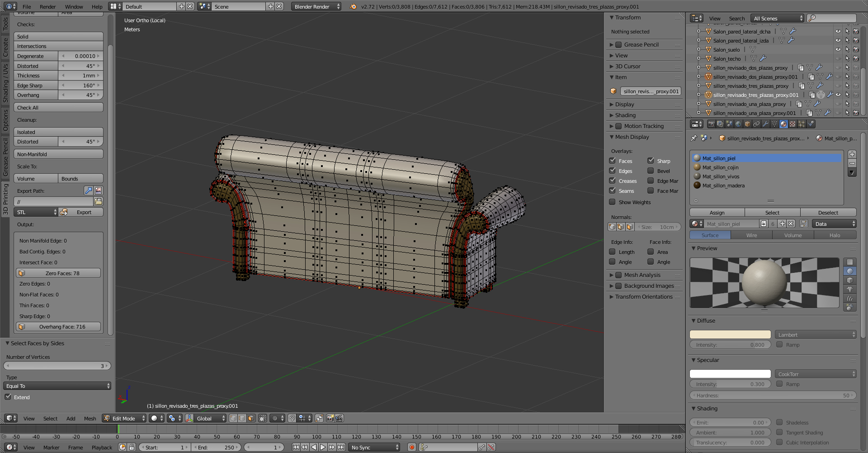Switch to the Texture properties tab (checker icon)

793,124
